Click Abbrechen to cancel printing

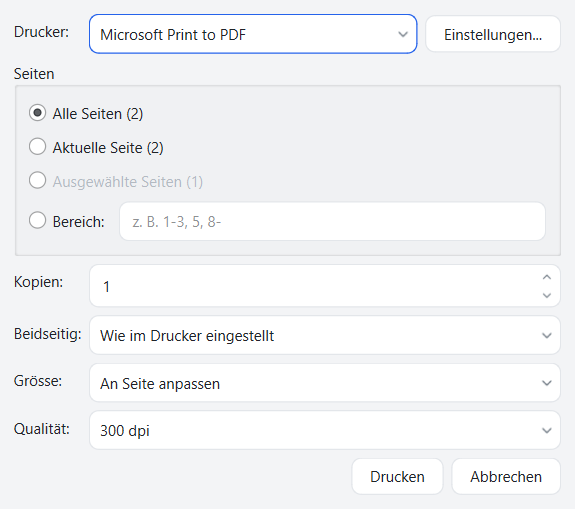(506, 476)
